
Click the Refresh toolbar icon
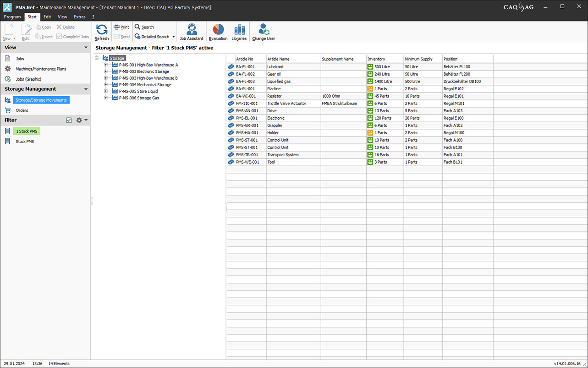(x=102, y=29)
